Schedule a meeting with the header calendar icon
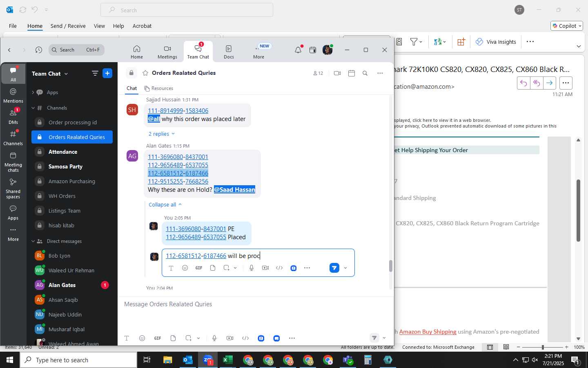The image size is (588, 368). click(352, 73)
